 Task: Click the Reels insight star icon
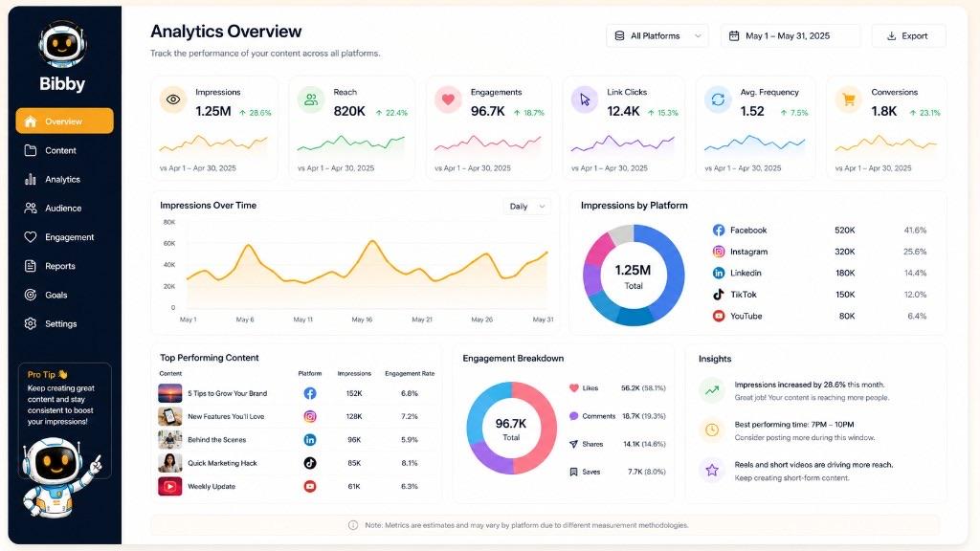[712, 471]
